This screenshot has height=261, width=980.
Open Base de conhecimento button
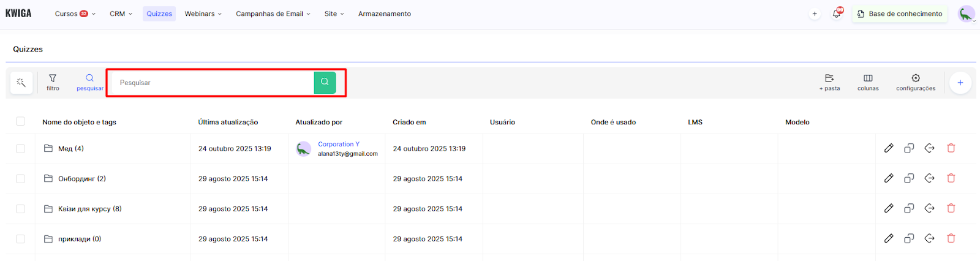900,13
